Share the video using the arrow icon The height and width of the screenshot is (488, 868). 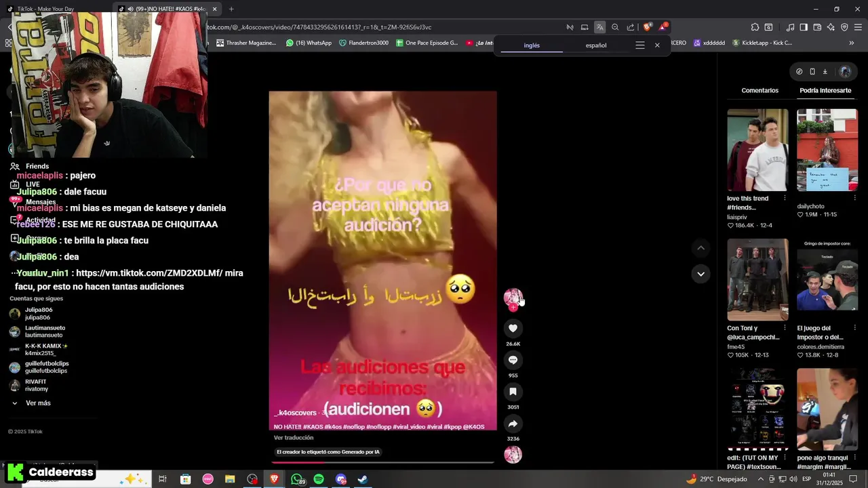point(513,424)
